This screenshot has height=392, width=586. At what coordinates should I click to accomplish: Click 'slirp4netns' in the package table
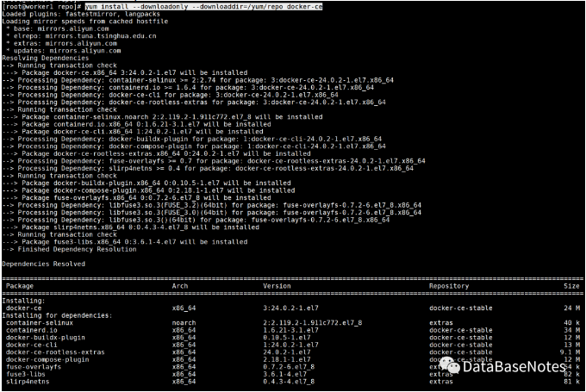[28, 382]
